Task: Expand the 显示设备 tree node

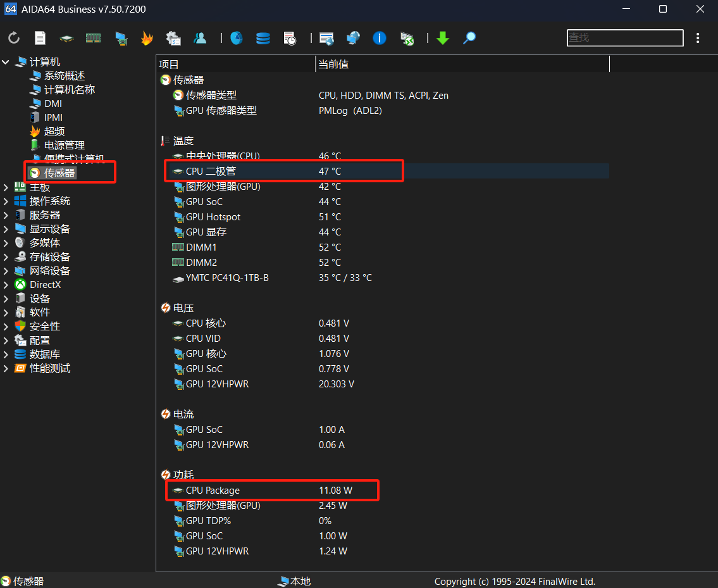Action: coord(6,229)
